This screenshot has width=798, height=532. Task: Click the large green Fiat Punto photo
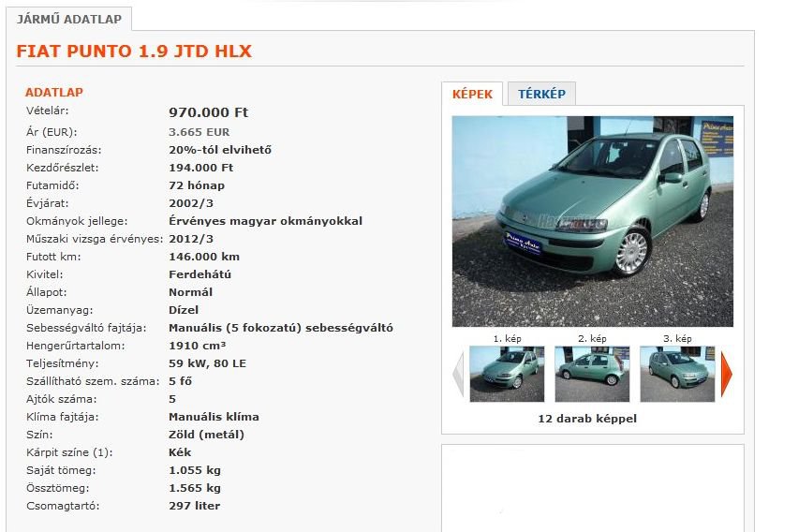point(592,221)
